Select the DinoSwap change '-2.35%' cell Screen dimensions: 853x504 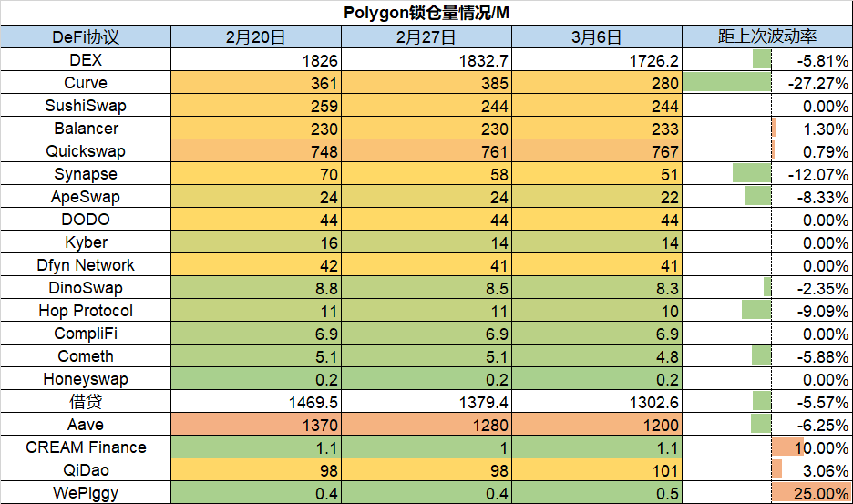(767, 287)
